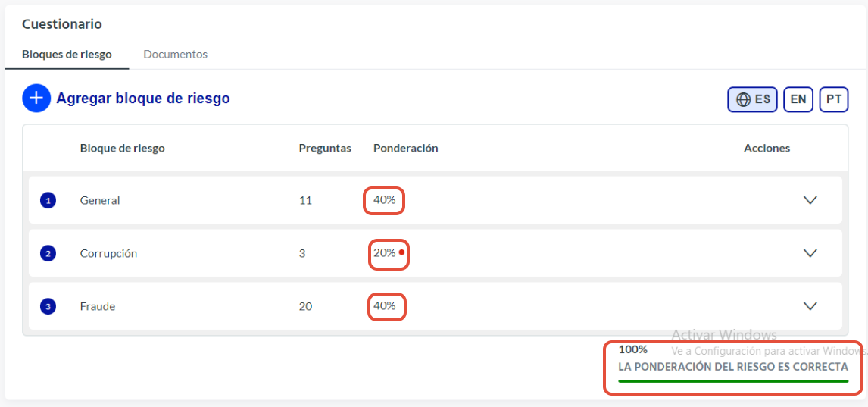Expand the Fraude row chevron

coord(810,306)
